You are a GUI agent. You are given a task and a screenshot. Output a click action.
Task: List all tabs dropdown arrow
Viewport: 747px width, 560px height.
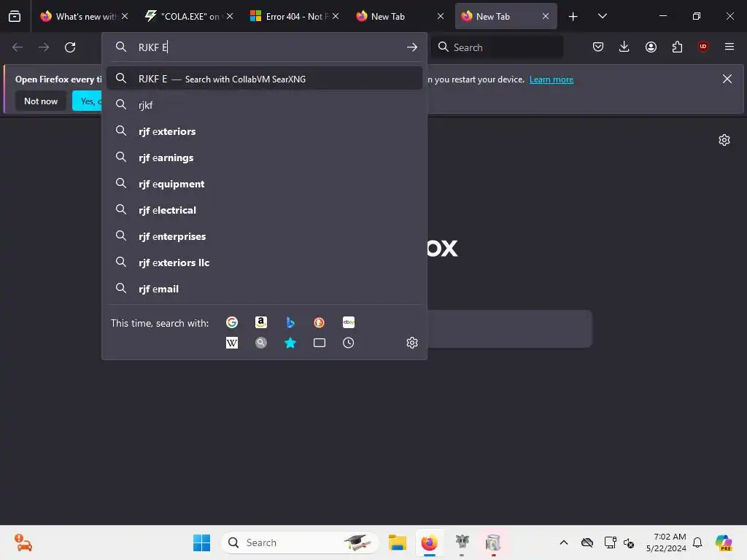[602, 16]
